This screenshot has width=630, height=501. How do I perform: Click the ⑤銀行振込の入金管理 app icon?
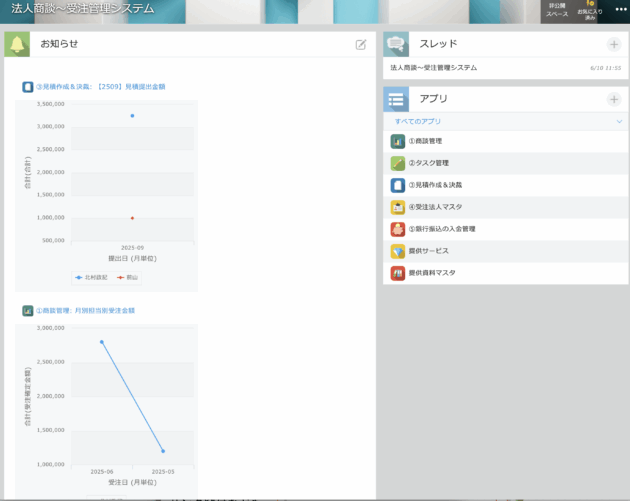point(398,229)
